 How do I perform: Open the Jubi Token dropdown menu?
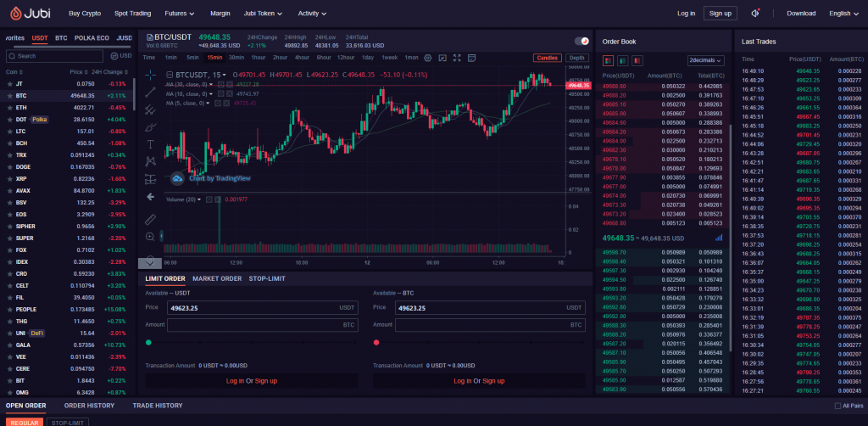pyautogui.click(x=263, y=14)
